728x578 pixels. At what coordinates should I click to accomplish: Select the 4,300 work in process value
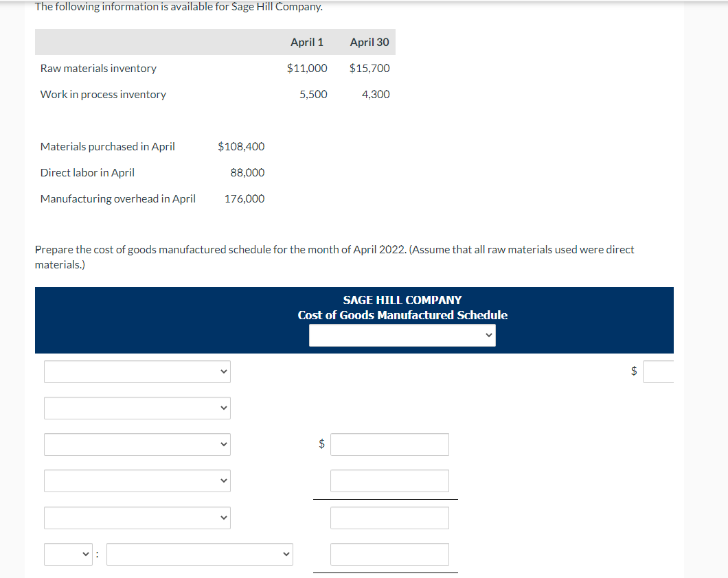click(376, 94)
